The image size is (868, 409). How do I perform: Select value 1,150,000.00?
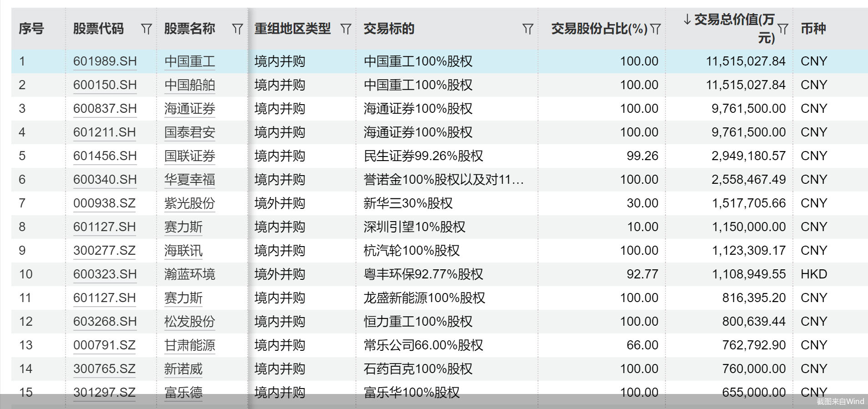[749, 227]
